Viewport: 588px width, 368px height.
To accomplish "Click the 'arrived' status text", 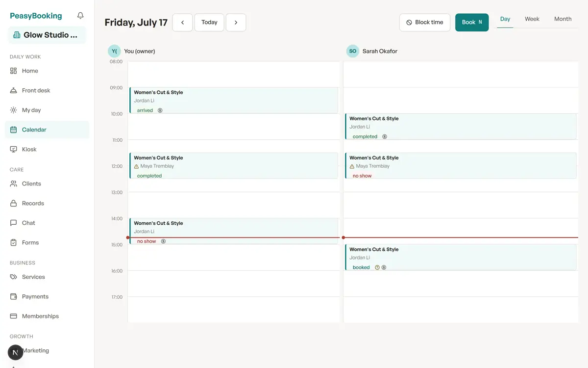I will pyautogui.click(x=145, y=110).
